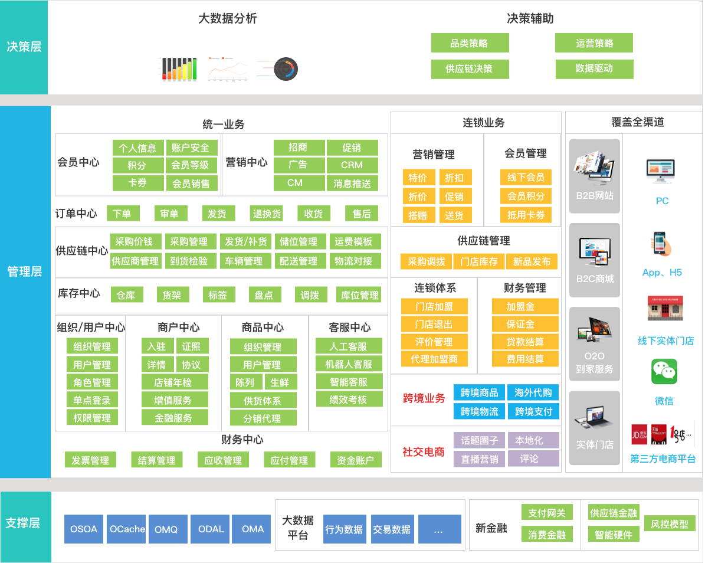Select the O2O到家服务 tile

point(594,343)
